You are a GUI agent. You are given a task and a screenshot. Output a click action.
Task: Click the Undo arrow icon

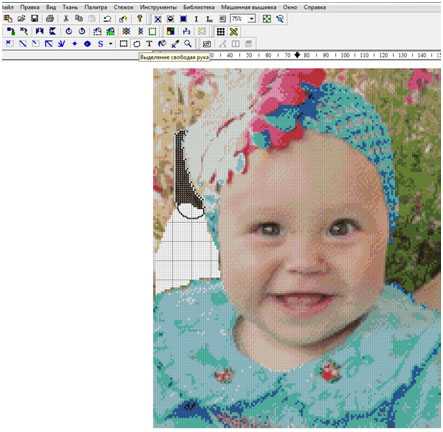[107, 19]
